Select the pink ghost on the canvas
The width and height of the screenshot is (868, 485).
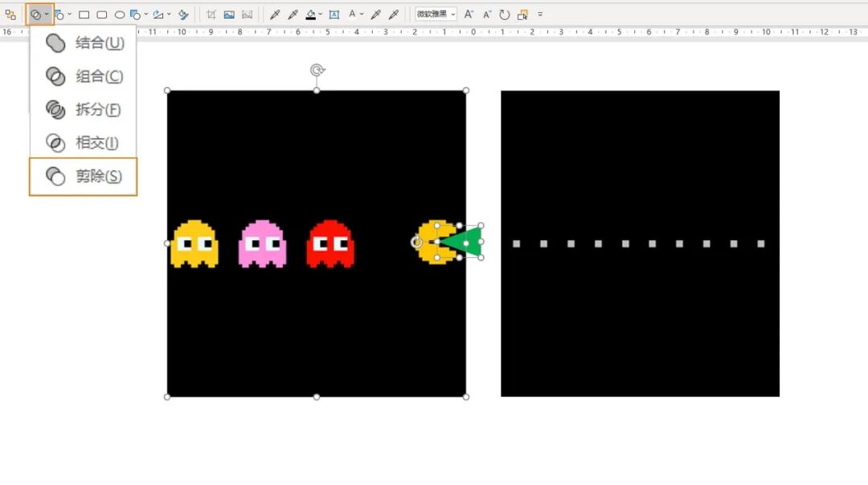tap(262, 244)
